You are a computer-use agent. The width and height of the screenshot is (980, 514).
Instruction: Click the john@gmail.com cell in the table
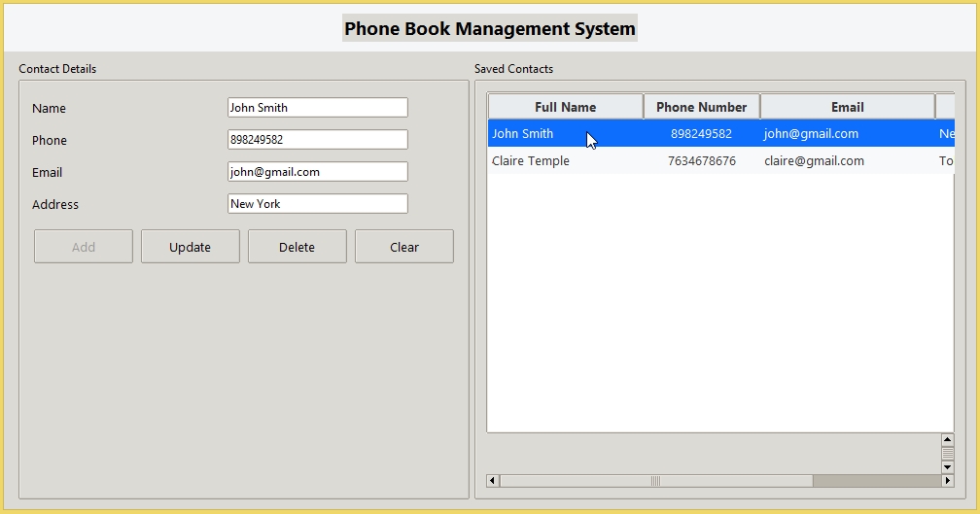click(811, 134)
